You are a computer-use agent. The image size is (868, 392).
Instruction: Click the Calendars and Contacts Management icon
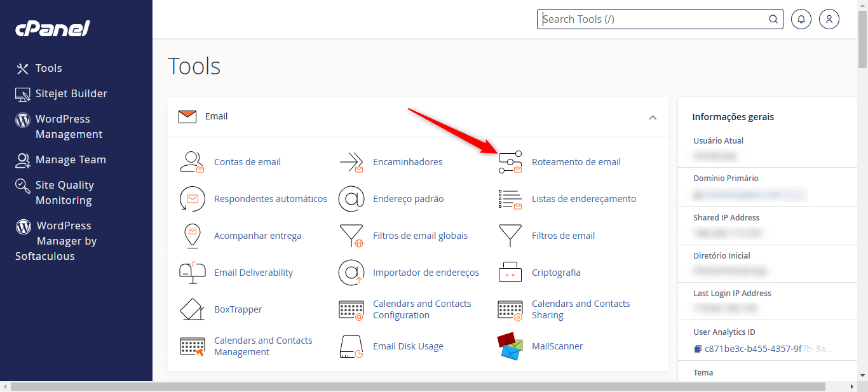192,346
